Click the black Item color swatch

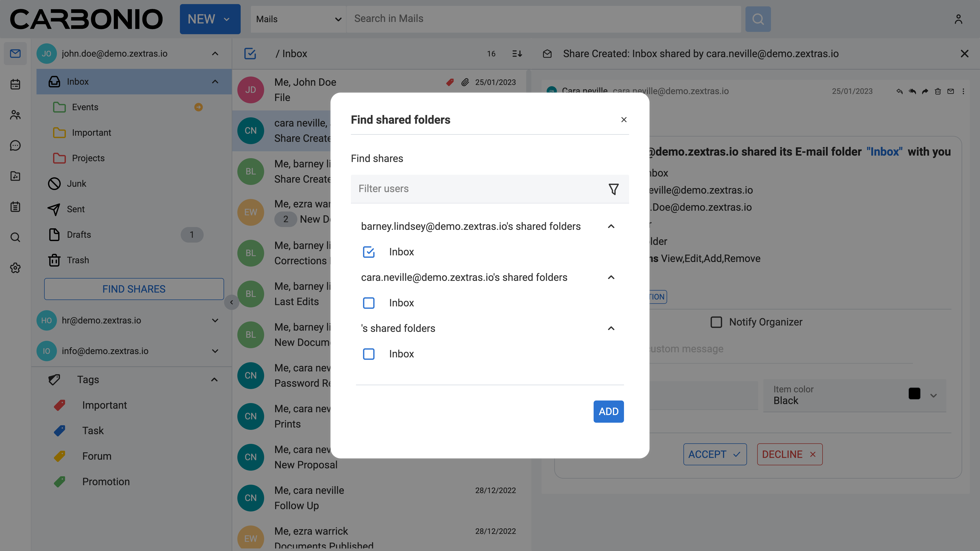[914, 394]
